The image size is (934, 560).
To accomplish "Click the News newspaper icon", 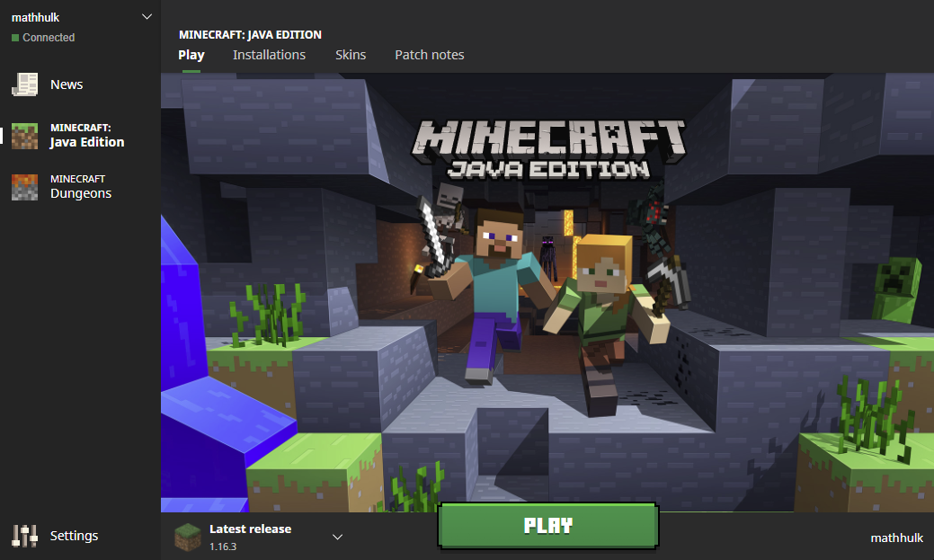I will coord(24,84).
